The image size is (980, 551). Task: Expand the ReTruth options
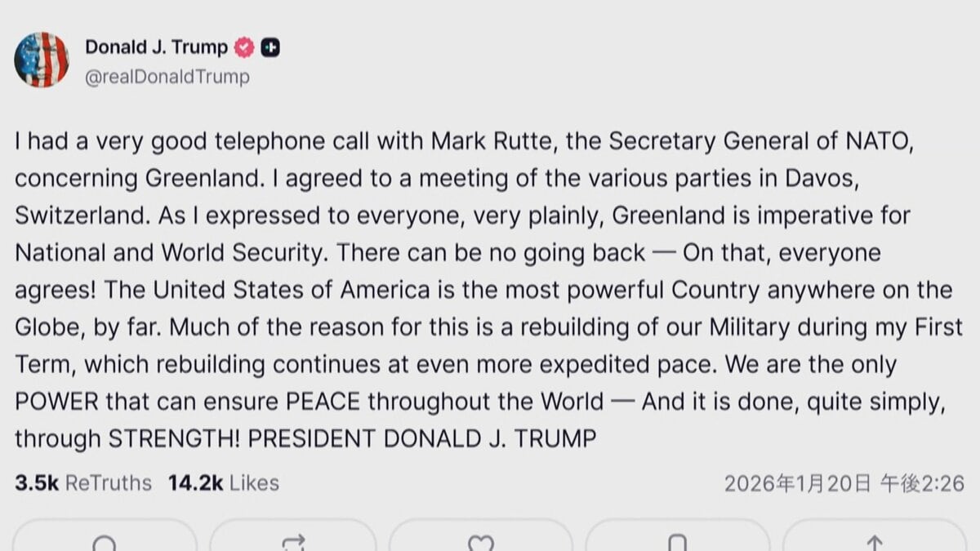pos(295,540)
